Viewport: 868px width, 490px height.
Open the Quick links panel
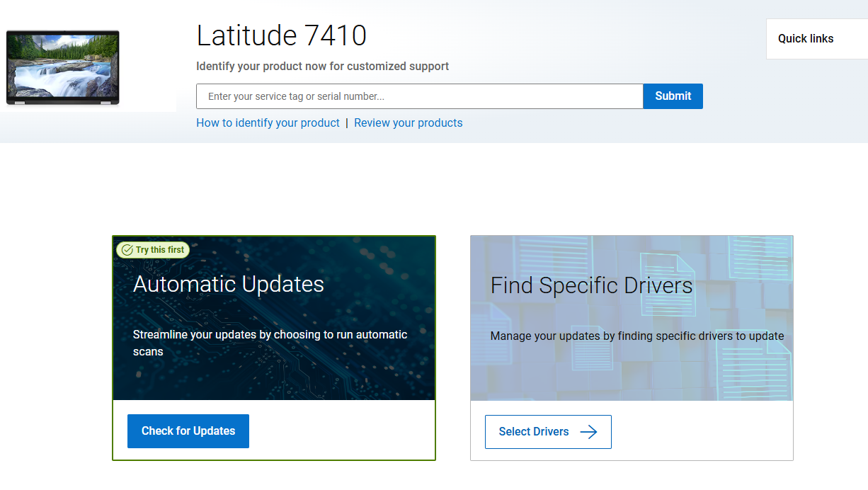point(806,39)
